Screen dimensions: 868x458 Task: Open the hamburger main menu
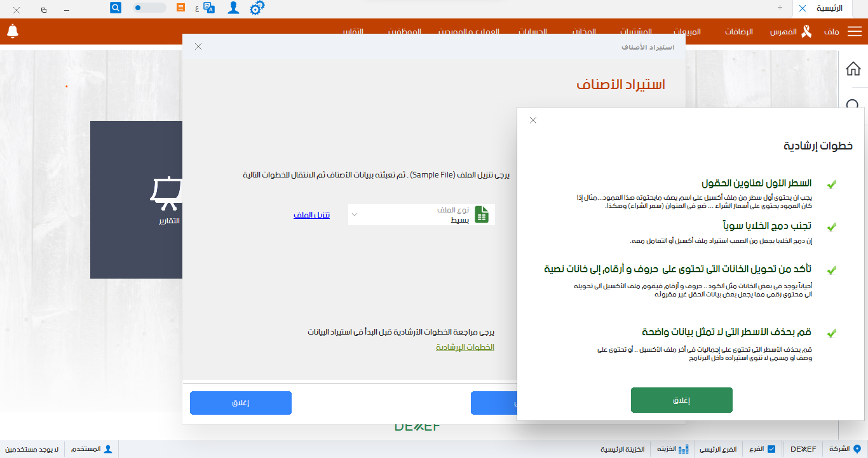click(x=854, y=32)
